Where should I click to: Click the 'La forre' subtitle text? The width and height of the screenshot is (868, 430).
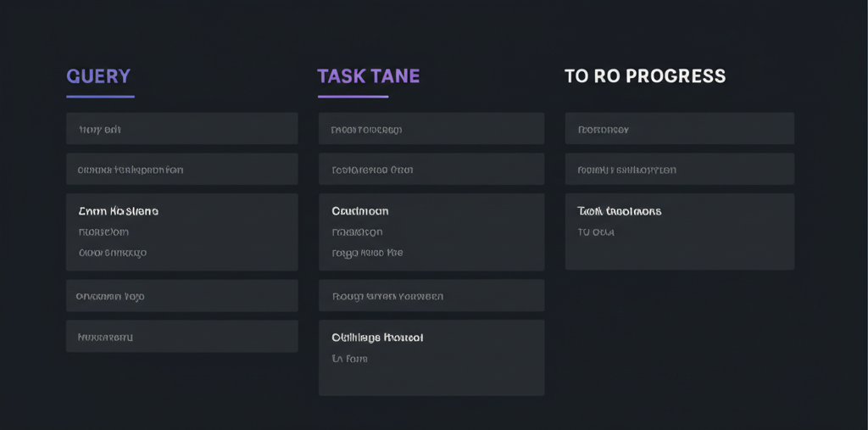pos(349,359)
